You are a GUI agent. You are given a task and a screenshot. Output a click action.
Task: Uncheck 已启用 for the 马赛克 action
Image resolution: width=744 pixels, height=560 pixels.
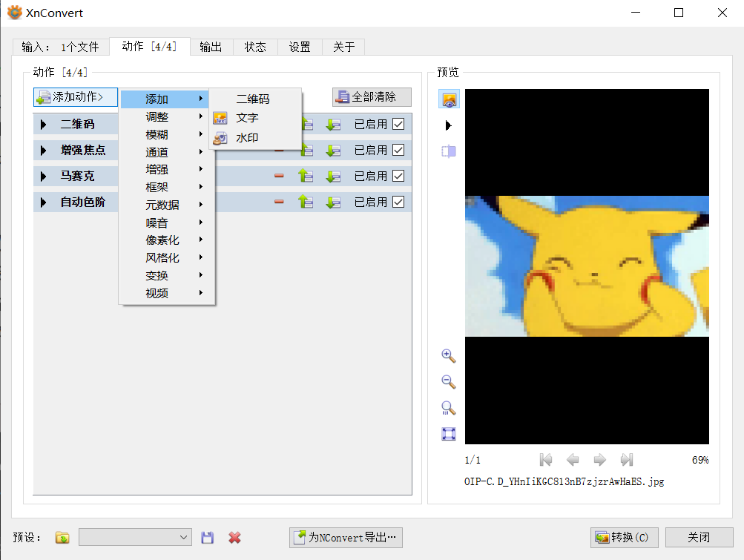(398, 176)
